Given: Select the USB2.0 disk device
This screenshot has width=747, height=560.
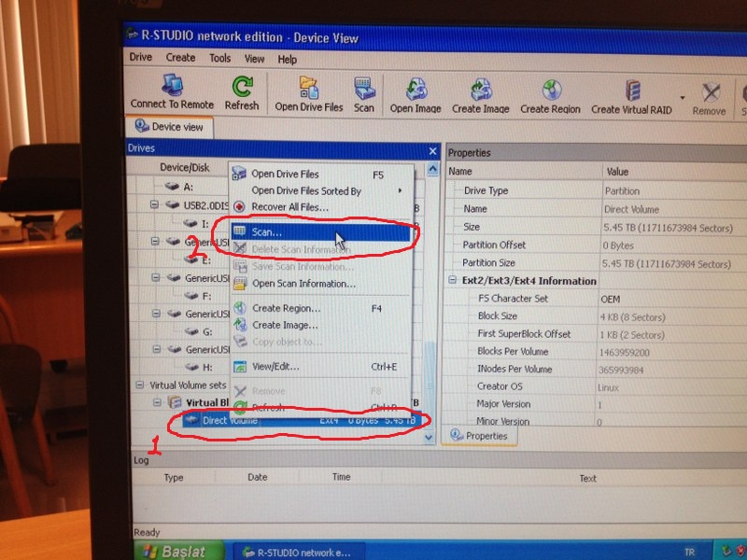Looking at the screenshot, I should coord(197,205).
